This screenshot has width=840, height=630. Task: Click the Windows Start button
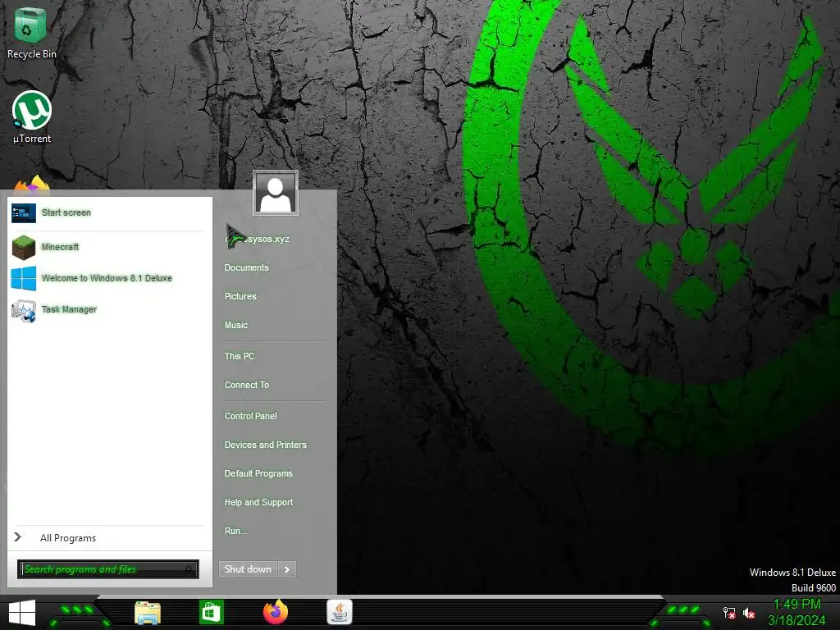(x=22, y=613)
